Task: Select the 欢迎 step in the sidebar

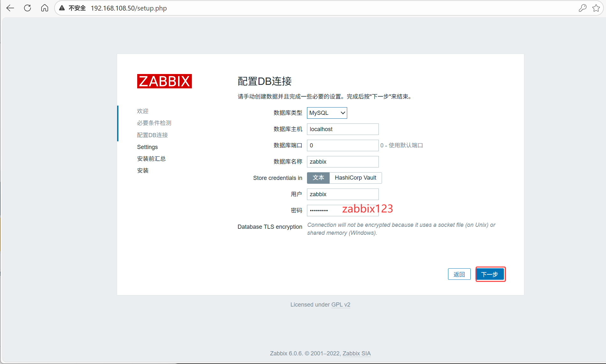Action: point(143,111)
